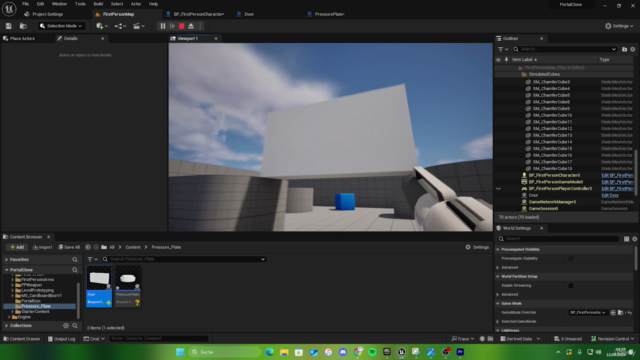
Task: Click the World Settings search field
Action: (559, 239)
